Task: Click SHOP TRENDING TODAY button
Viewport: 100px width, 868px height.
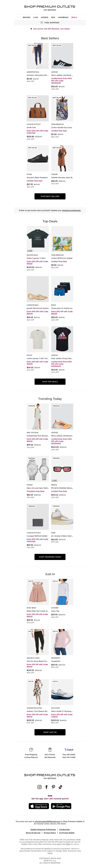Action: 50,557
